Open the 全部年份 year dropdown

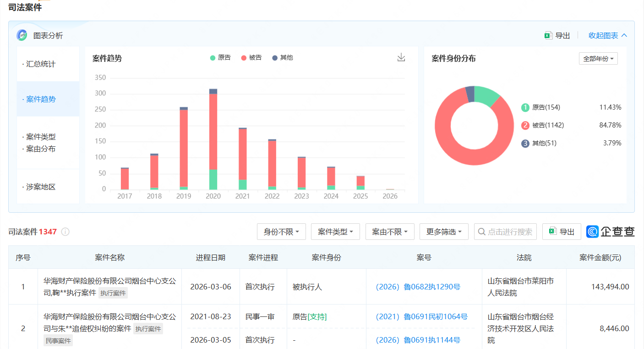[598, 59]
